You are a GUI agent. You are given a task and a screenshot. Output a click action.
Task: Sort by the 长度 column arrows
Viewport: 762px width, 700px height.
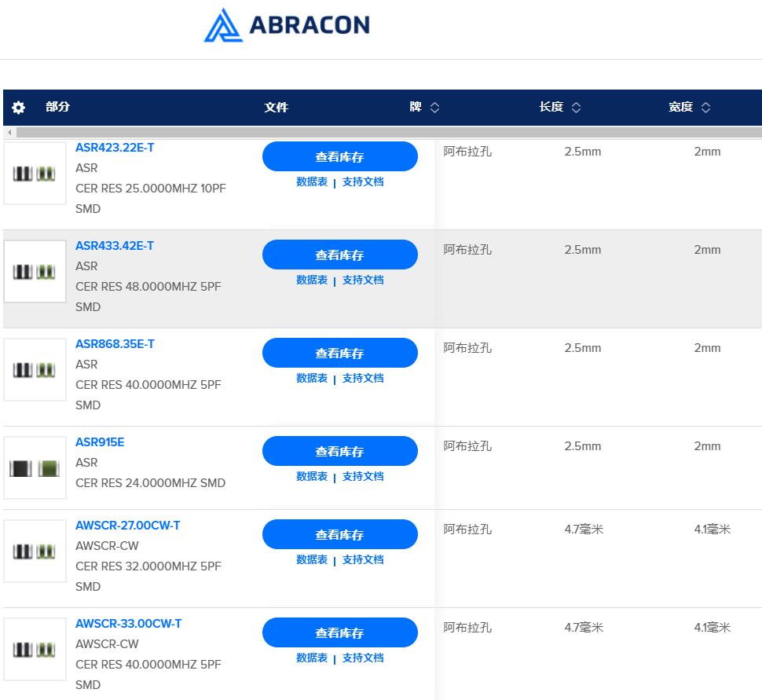point(576,108)
